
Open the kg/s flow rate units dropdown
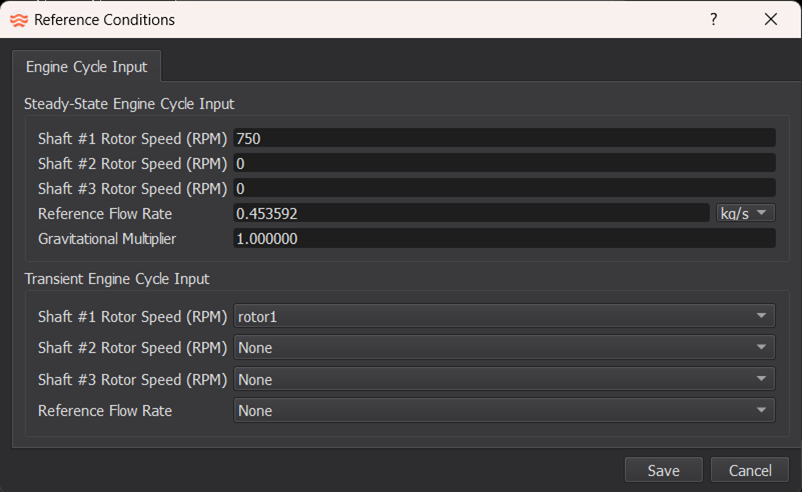tap(746, 213)
